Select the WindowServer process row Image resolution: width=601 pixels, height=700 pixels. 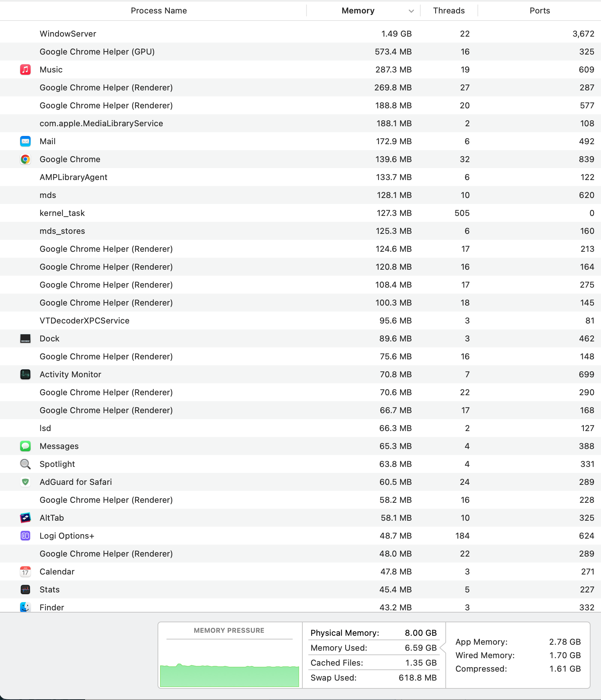(x=300, y=34)
